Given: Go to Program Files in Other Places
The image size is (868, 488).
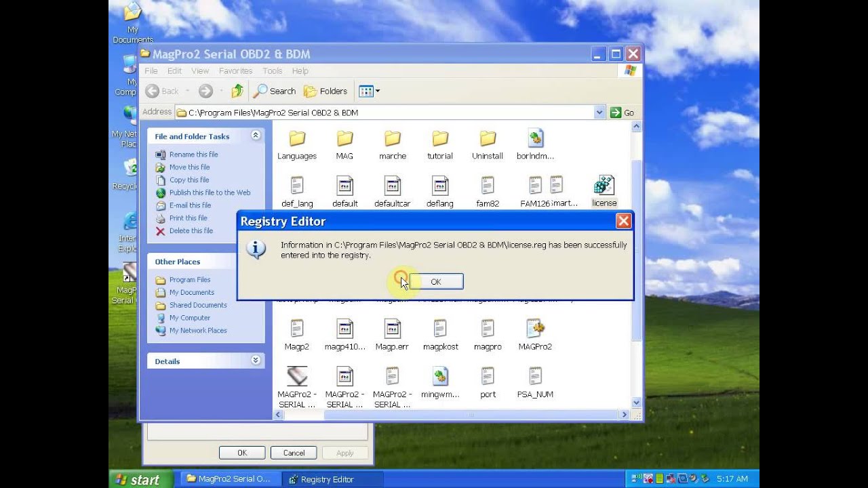Looking at the screenshot, I should click(x=189, y=280).
